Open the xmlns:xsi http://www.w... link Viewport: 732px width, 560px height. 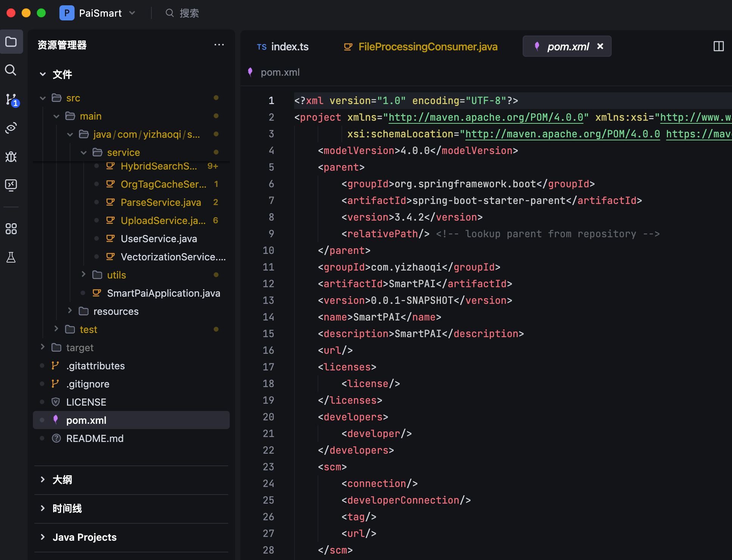point(696,117)
